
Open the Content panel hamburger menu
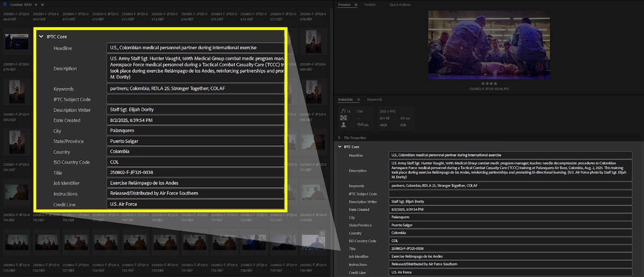42,4
